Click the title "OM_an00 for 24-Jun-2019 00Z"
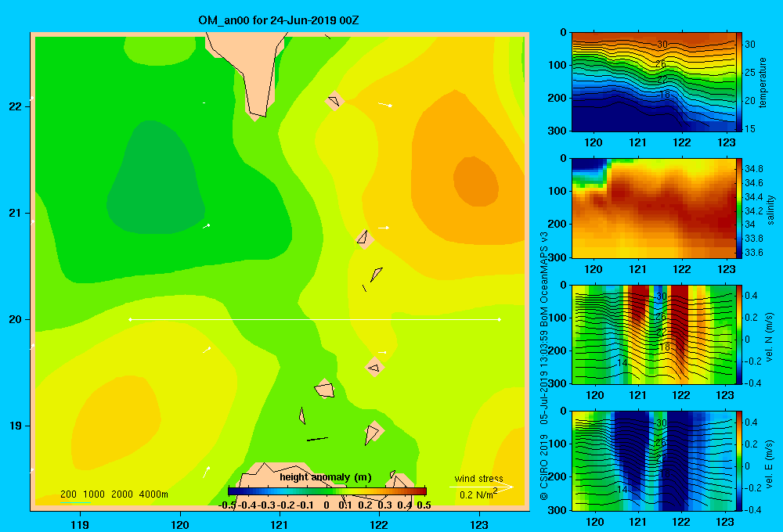 [278, 20]
